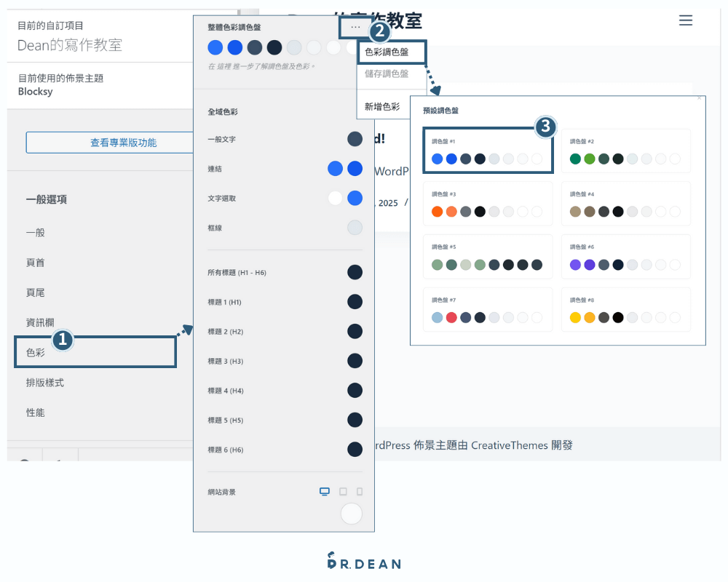Select preset palette 調色盤 #6 purple
The width and height of the screenshot is (728, 582).
pyautogui.click(x=625, y=257)
